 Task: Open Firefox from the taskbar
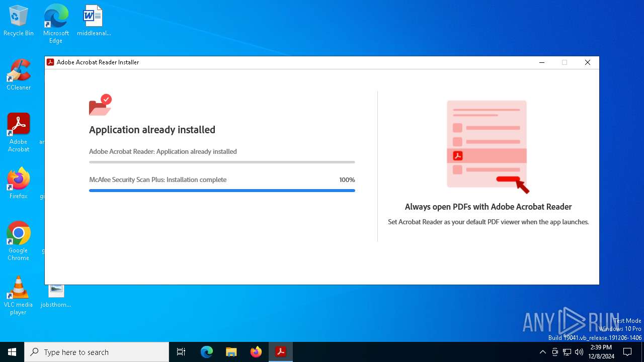pos(256,352)
